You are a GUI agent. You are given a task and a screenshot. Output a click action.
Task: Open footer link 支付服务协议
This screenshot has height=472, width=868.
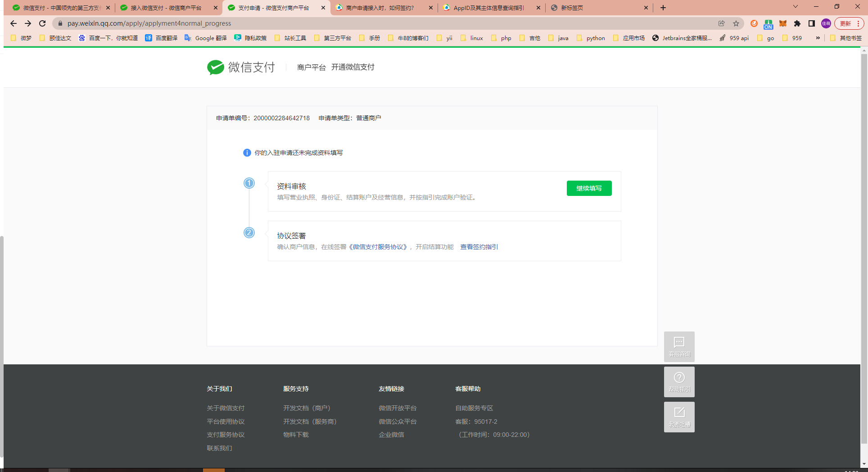click(x=226, y=435)
